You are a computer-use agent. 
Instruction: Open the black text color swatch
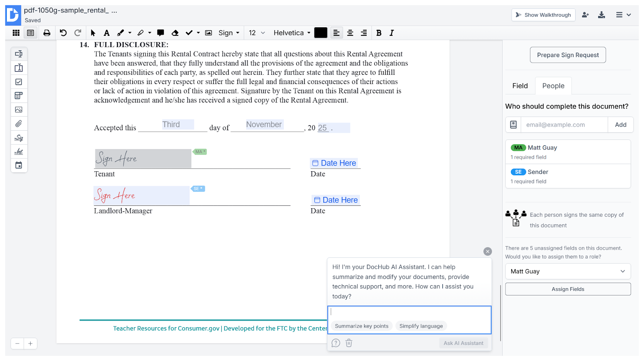click(321, 33)
